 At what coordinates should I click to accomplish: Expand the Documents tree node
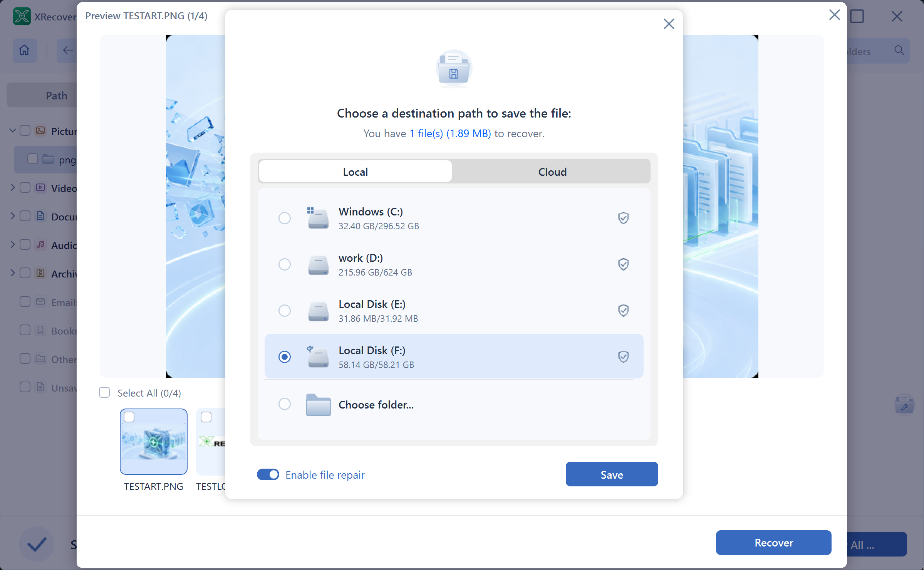(x=12, y=216)
